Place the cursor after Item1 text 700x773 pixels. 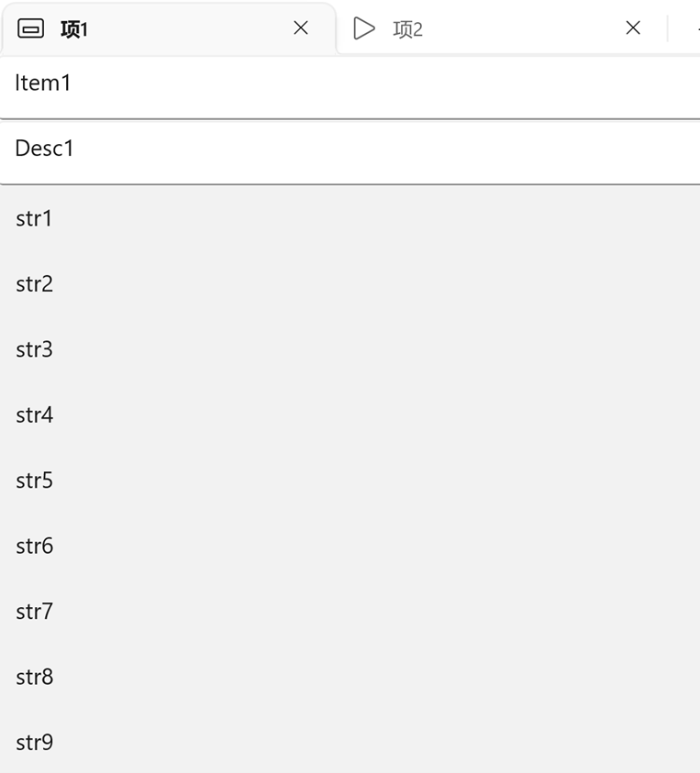point(72,83)
